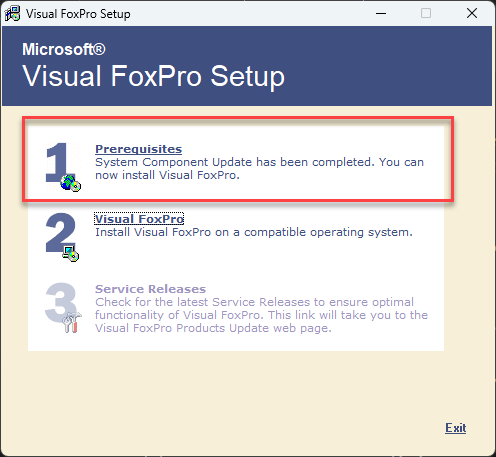Click the Exit link
The image size is (496, 457).
pyautogui.click(x=456, y=428)
